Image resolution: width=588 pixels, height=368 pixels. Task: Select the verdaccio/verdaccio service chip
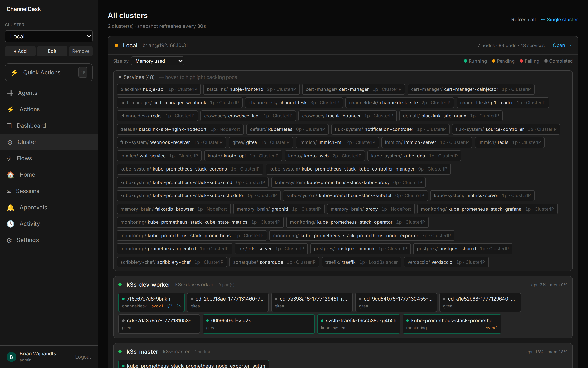446,262
